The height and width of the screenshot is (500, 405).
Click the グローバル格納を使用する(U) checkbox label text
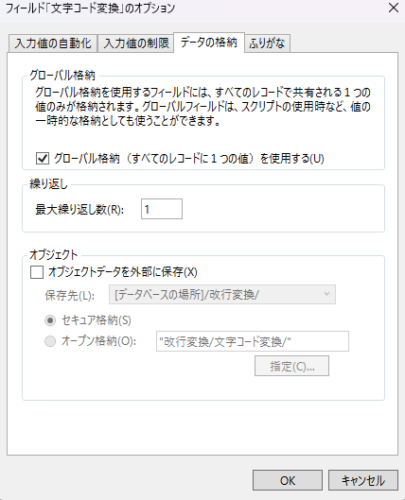(189, 159)
